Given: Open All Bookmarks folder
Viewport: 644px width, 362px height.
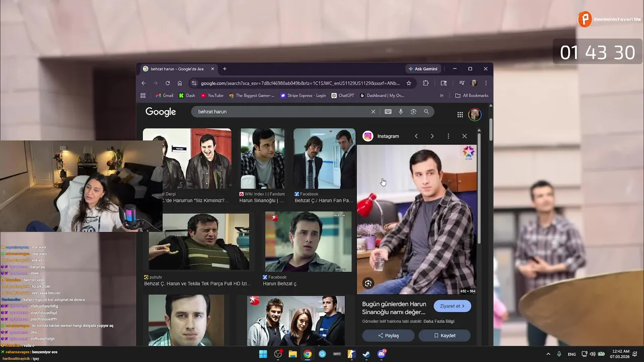Looking at the screenshot, I should [472, 96].
